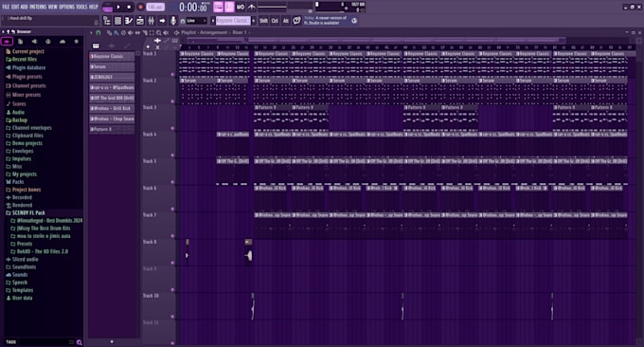Open the PATTERNS menu

tap(38, 7)
